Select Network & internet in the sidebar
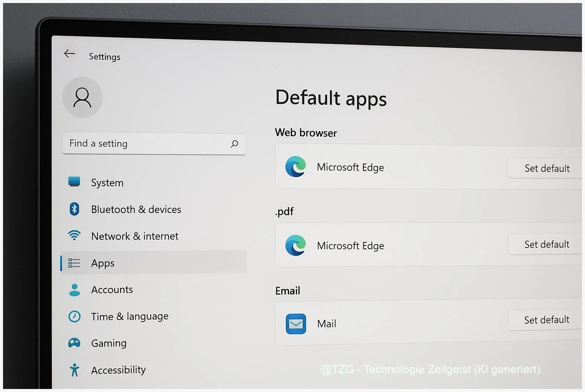 tap(135, 236)
